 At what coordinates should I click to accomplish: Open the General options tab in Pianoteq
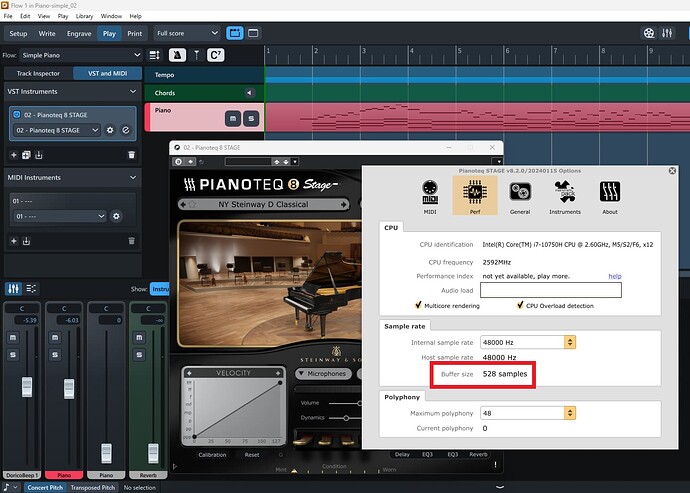click(520, 196)
